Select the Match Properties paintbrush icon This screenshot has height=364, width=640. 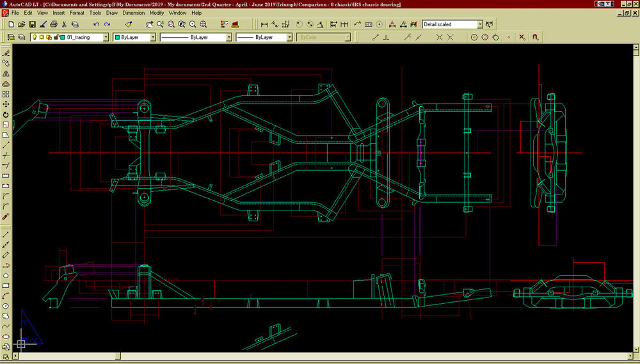129,24
